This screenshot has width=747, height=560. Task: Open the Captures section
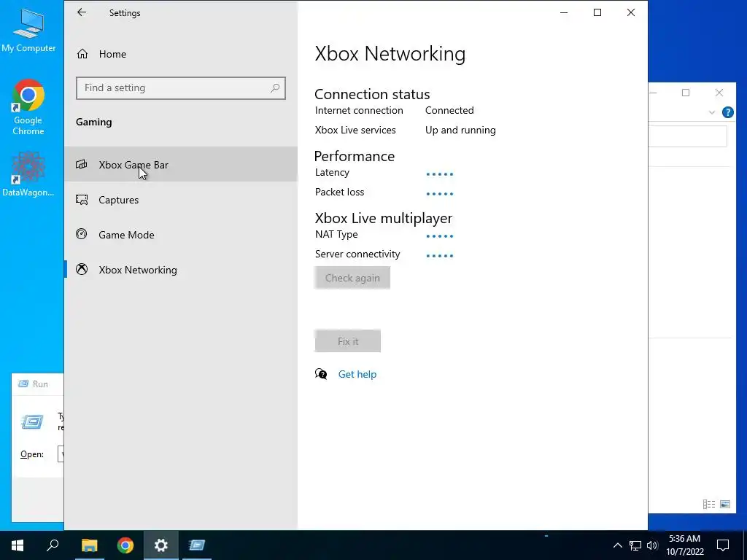pyautogui.click(x=181, y=200)
